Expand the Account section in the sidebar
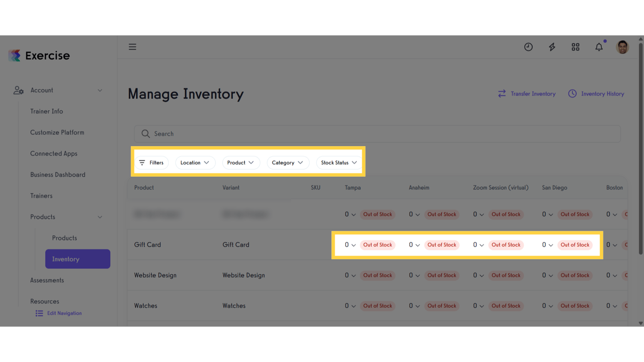The width and height of the screenshot is (644, 362). pyautogui.click(x=99, y=90)
